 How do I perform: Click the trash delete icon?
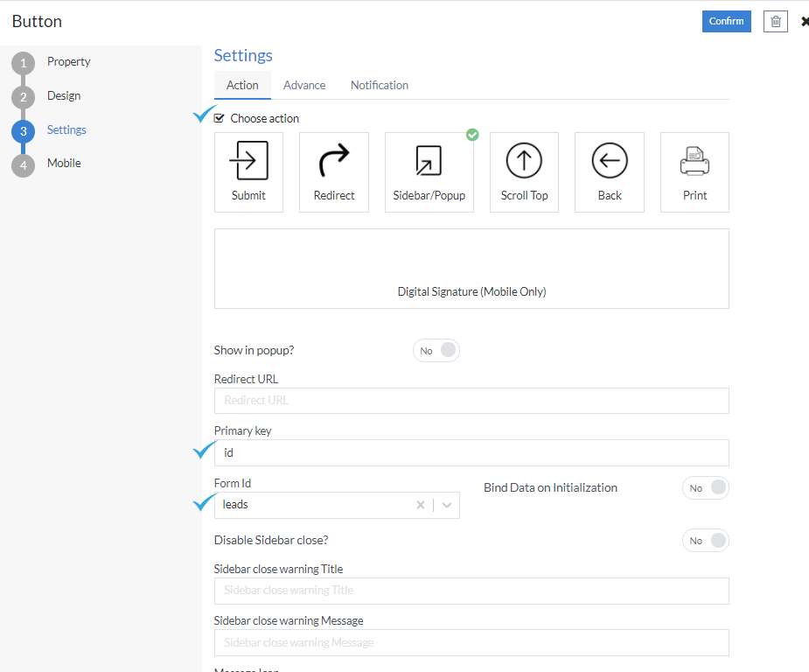pyautogui.click(x=775, y=21)
